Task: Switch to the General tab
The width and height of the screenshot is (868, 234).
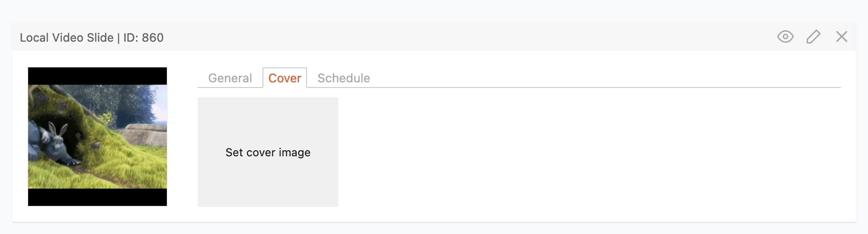Action: point(230,78)
